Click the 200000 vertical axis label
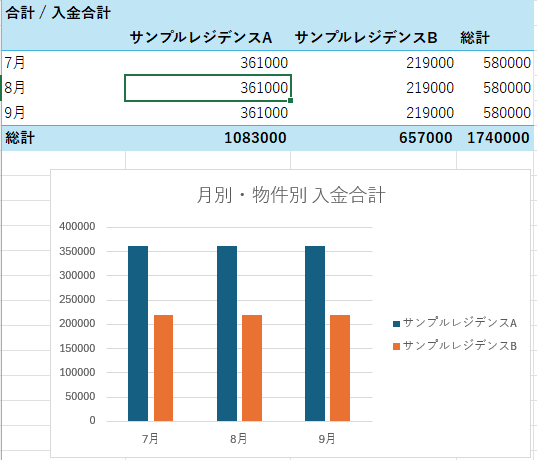The height and width of the screenshot is (460, 537). coord(77,323)
